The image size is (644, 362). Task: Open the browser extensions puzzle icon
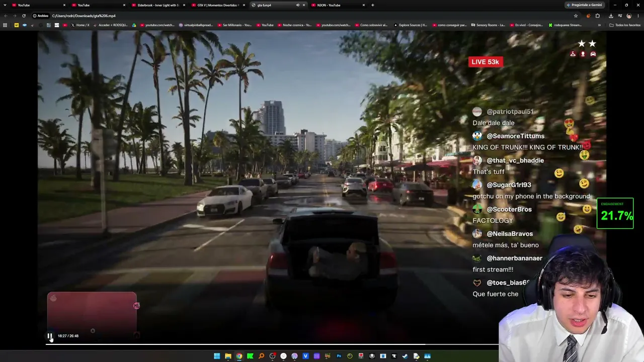pos(598,16)
